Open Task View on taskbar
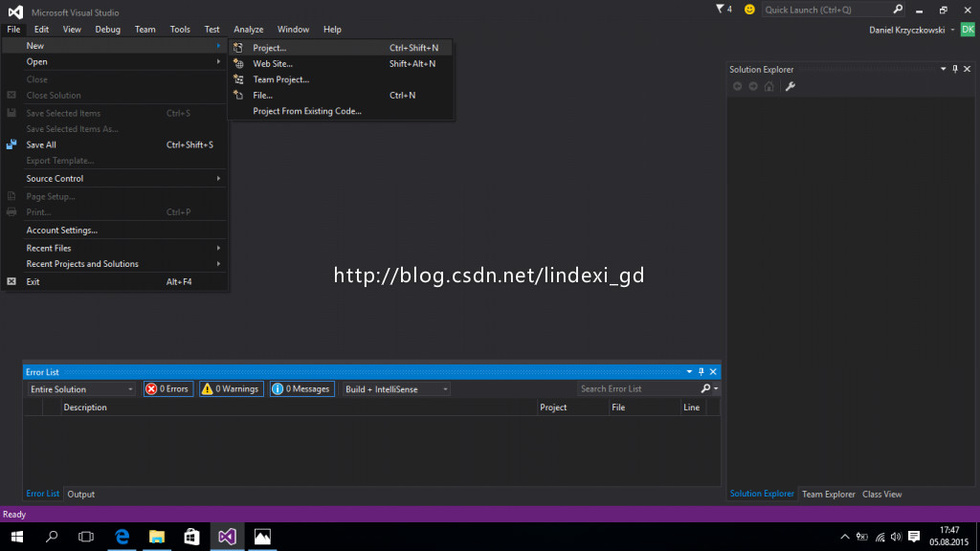The image size is (980, 551). 86,537
